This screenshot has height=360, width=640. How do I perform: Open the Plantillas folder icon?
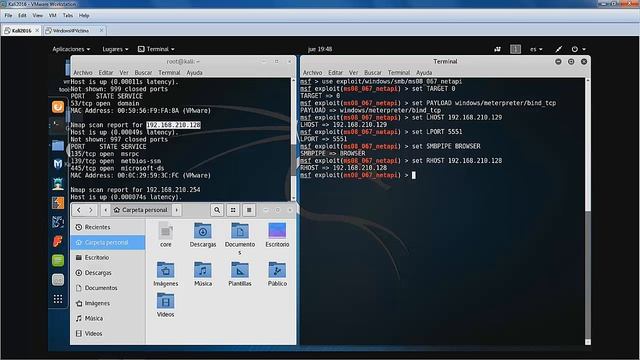pyautogui.click(x=240, y=270)
